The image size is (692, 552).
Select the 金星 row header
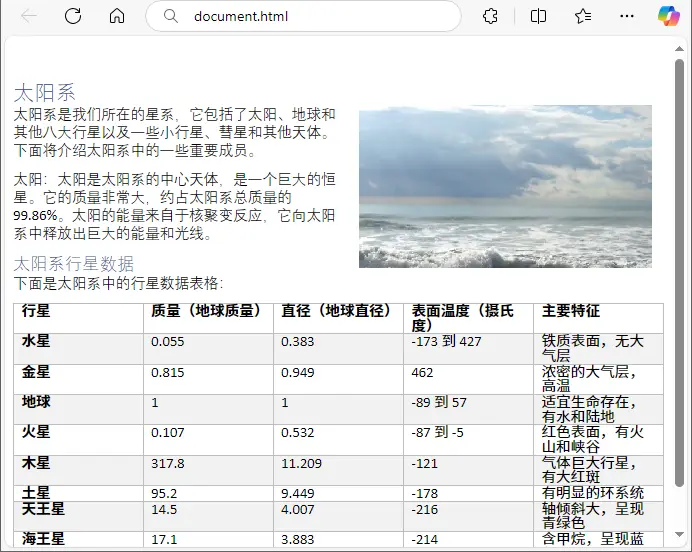pos(36,372)
